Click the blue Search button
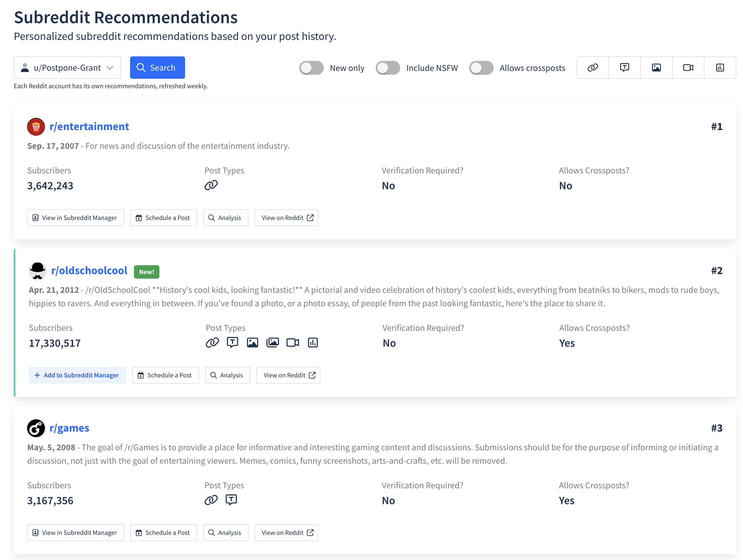The image size is (743, 560). [x=157, y=68]
